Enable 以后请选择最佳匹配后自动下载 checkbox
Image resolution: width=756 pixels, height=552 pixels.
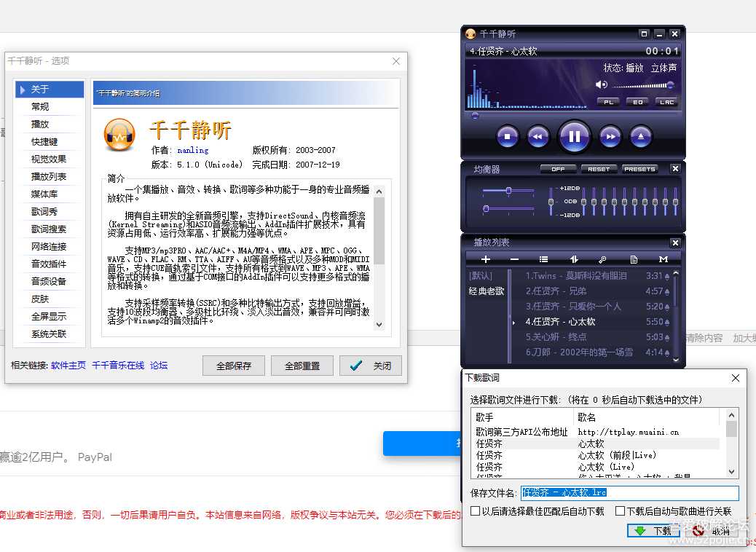[476, 511]
